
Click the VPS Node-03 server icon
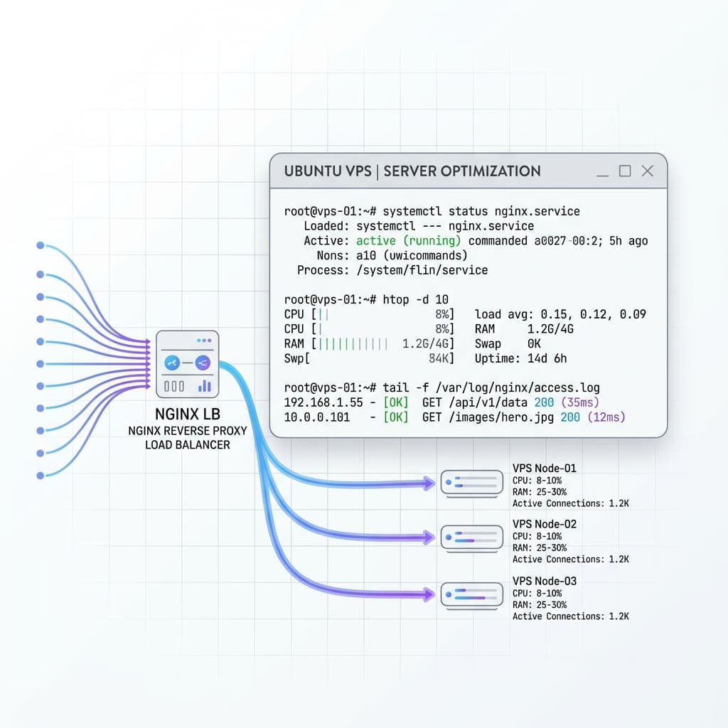472,595
